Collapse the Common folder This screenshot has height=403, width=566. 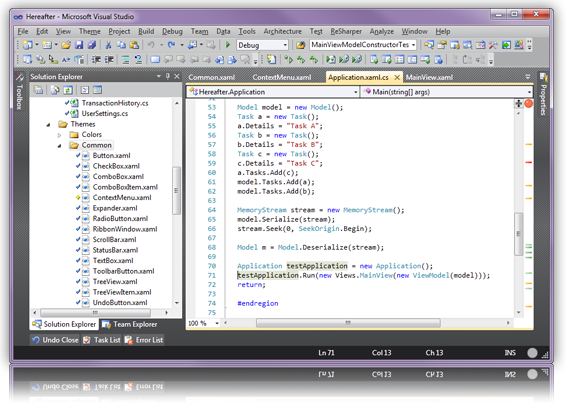click(x=60, y=146)
